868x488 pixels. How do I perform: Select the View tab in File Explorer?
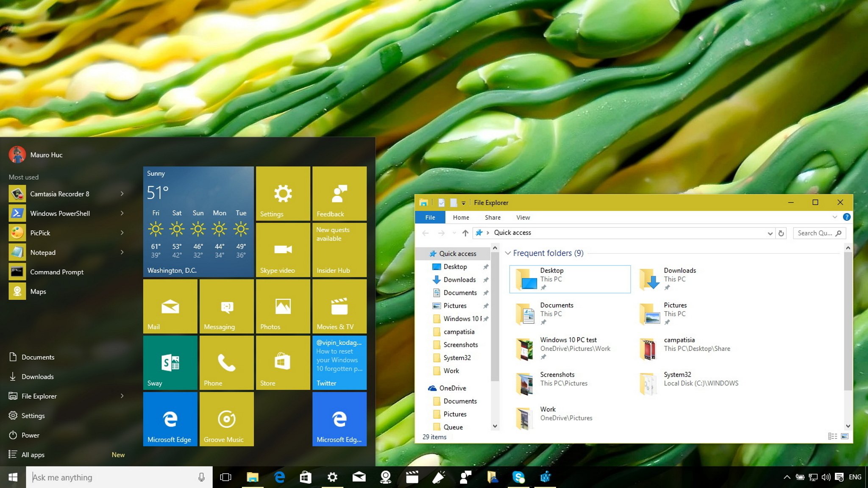[522, 216]
